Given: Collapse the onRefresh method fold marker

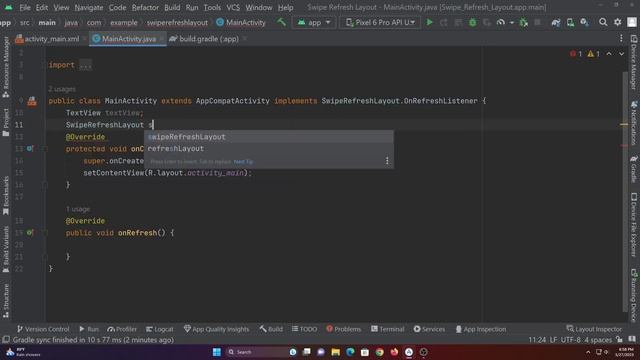Looking at the screenshot, I should (x=45, y=233).
